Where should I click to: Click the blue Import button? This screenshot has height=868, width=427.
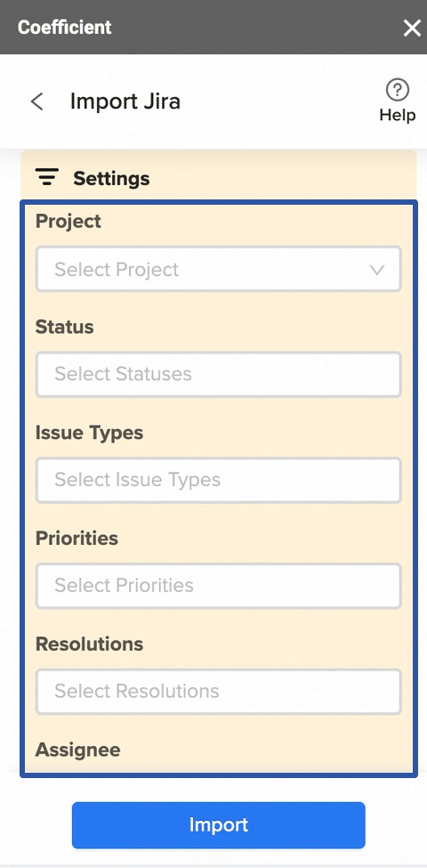pyautogui.click(x=219, y=824)
